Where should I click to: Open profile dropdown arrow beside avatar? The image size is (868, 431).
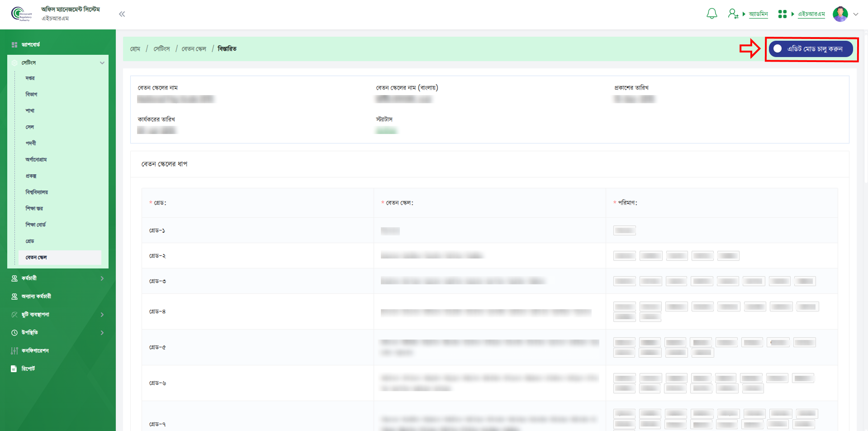point(856,14)
